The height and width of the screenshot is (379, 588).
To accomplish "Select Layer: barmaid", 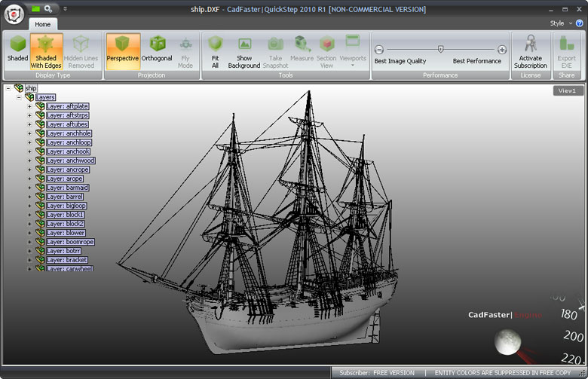I will [x=68, y=188].
